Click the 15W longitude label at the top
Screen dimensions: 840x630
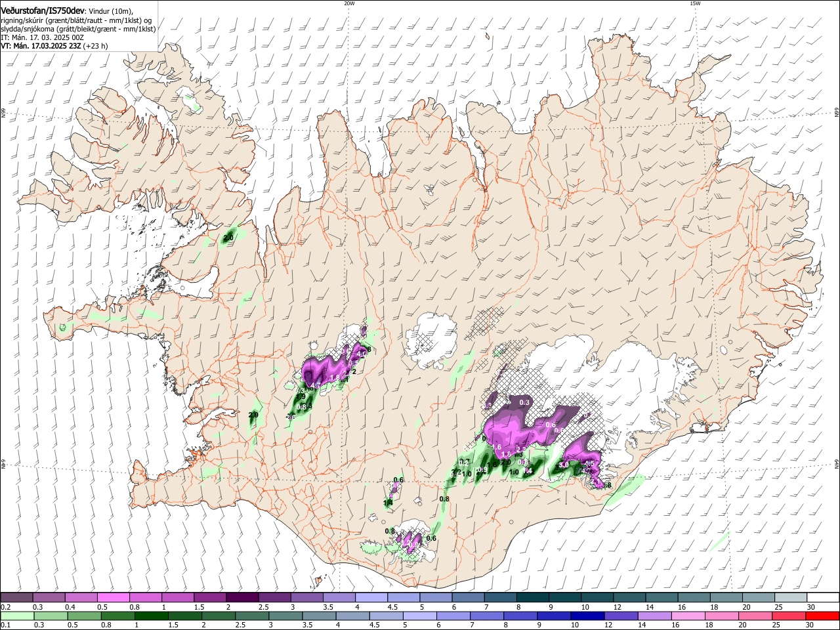[695, 3]
